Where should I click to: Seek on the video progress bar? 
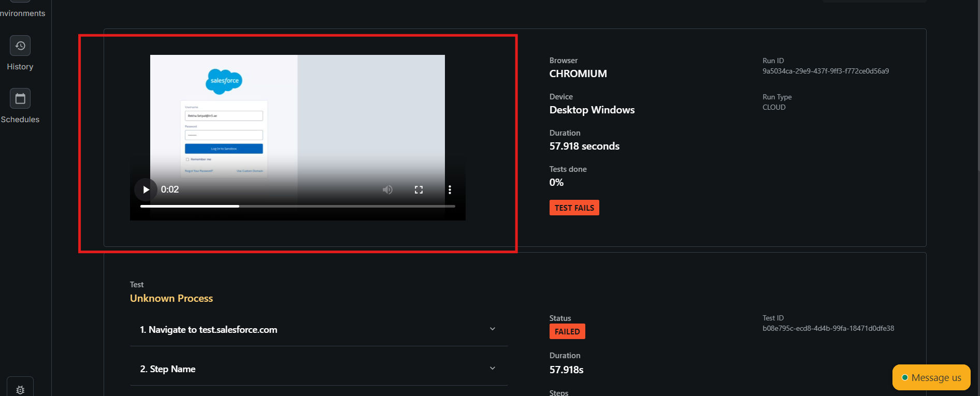click(298, 206)
